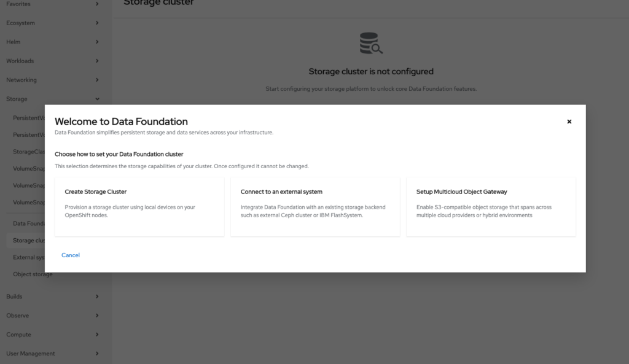The width and height of the screenshot is (629, 364).
Task: Expand the Networking navigation section
Action: point(52,80)
